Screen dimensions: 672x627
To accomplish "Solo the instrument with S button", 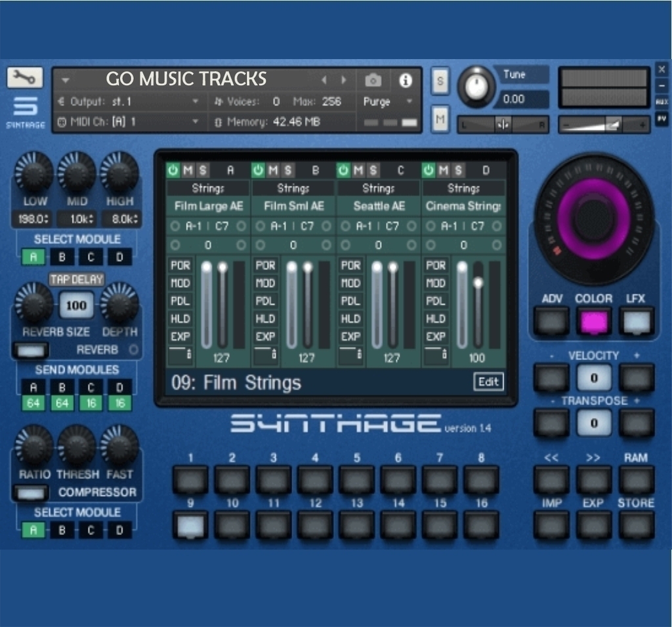I will click(x=440, y=81).
